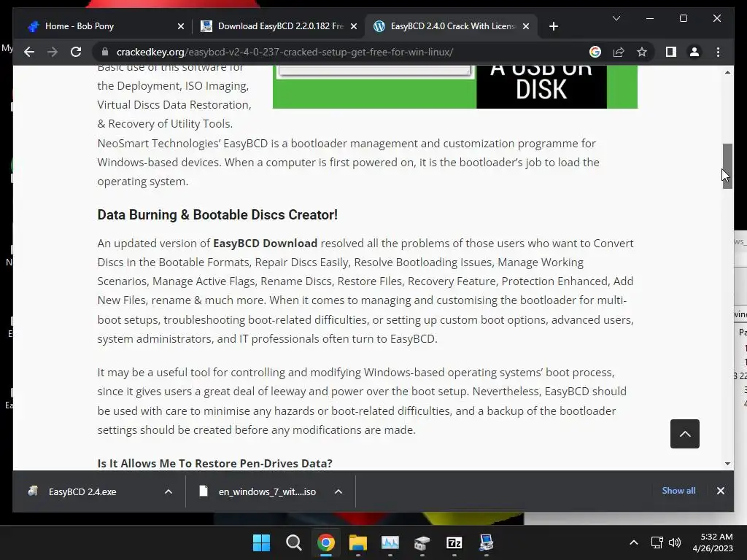Open Chrome from taskbar
747x560 pixels.
pyautogui.click(x=326, y=542)
